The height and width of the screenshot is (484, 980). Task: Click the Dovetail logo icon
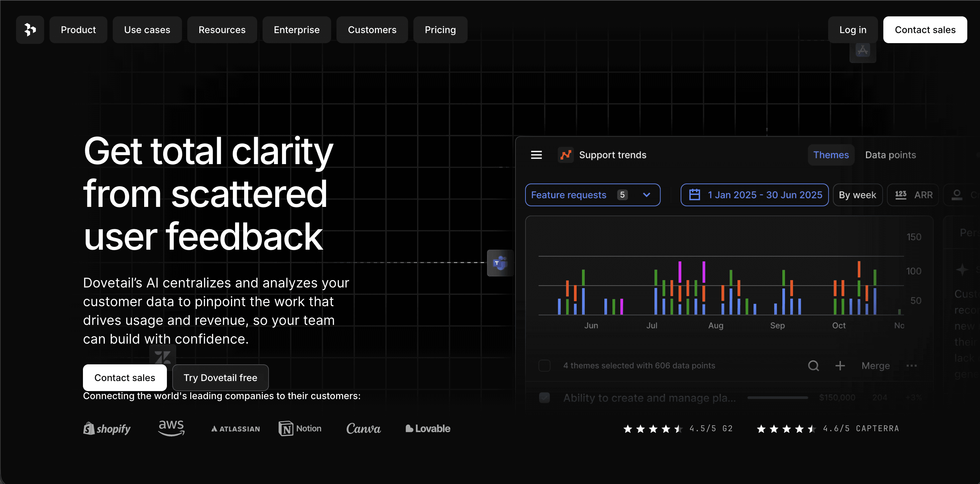tap(30, 30)
